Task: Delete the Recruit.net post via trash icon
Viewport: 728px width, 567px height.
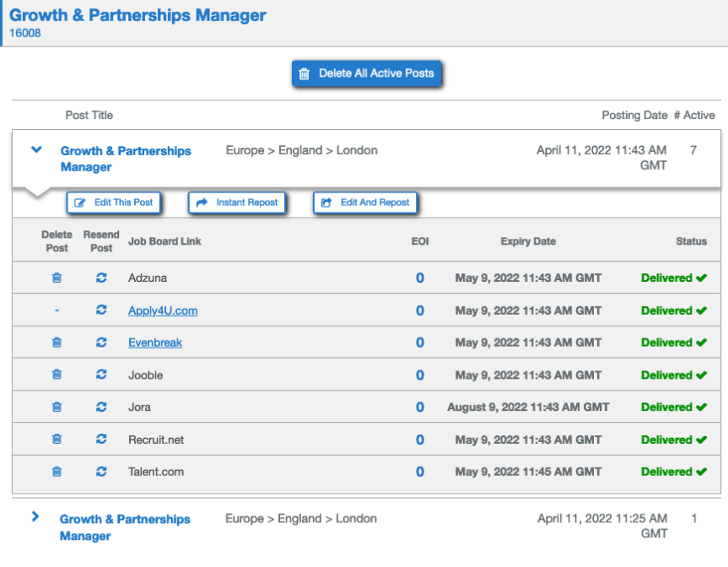Action: pos(57,439)
